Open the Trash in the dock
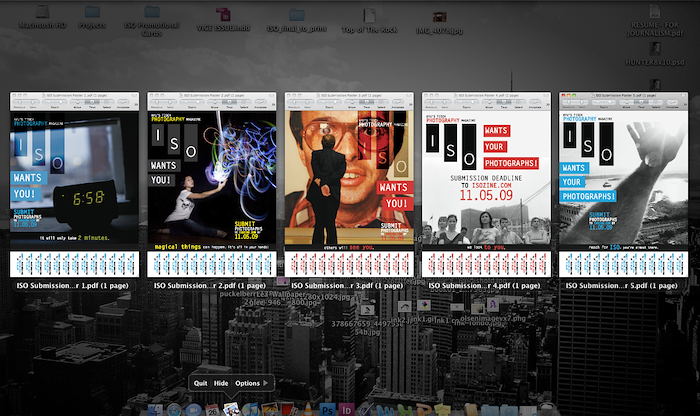Image resolution: width=700 pixels, height=416 pixels. [547, 409]
